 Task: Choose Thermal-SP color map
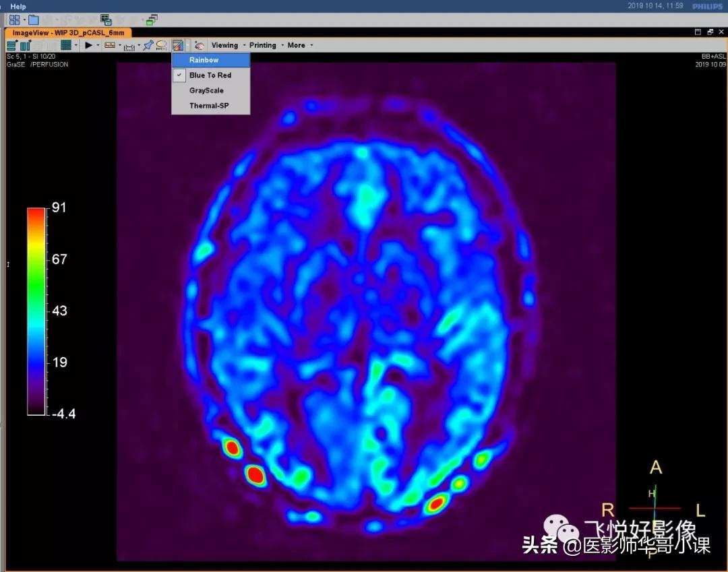click(211, 106)
